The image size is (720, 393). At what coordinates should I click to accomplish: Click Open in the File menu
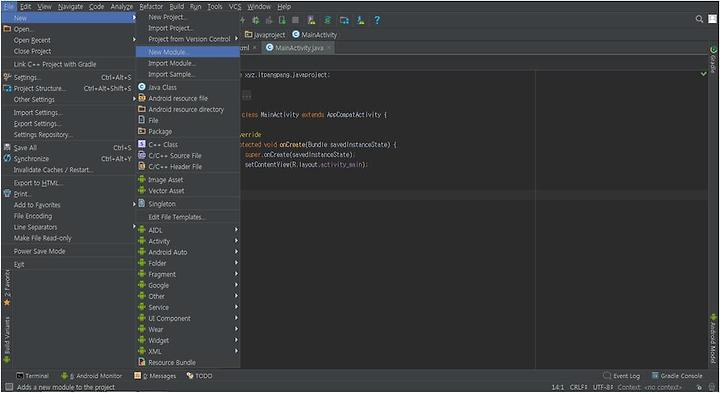[x=69, y=29]
